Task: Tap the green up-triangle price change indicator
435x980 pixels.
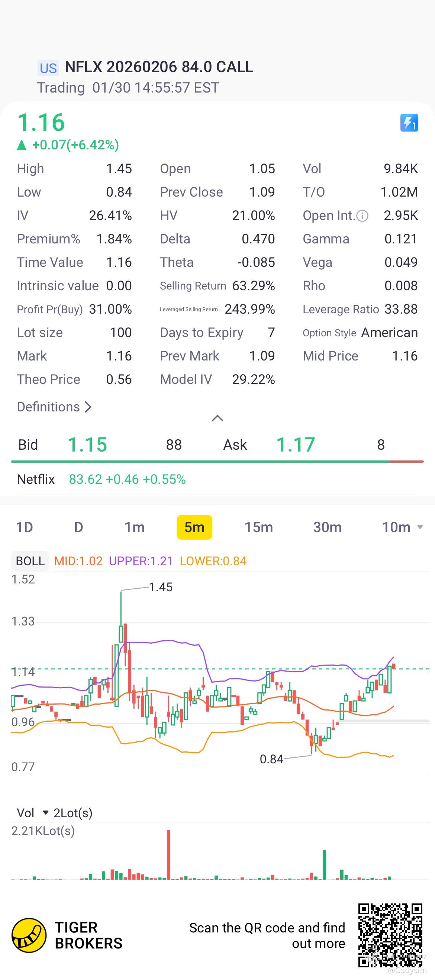Action: coord(22,145)
